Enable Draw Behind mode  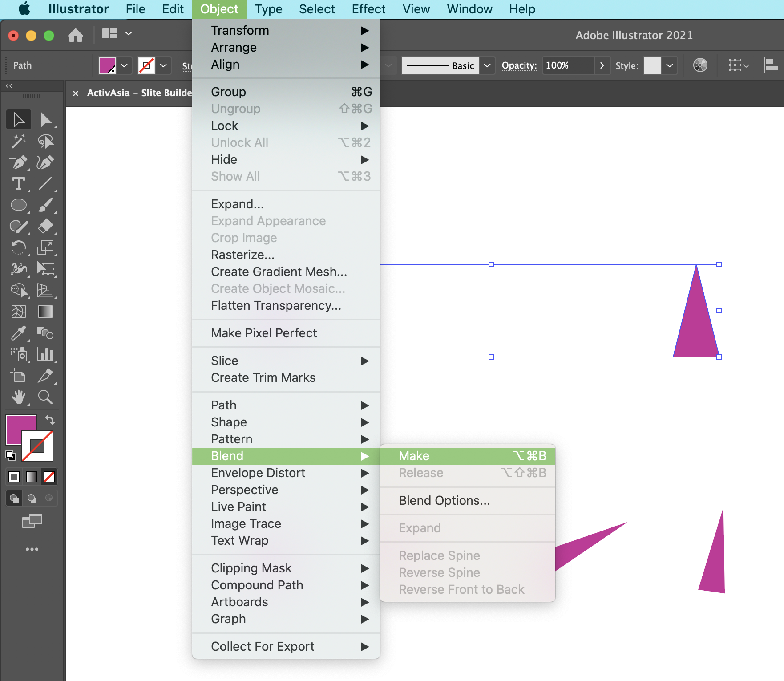click(x=32, y=498)
